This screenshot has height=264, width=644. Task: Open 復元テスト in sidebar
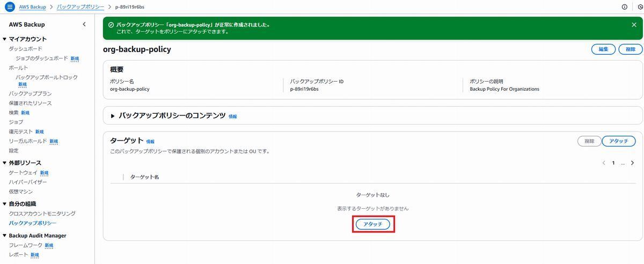tap(21, 131)
